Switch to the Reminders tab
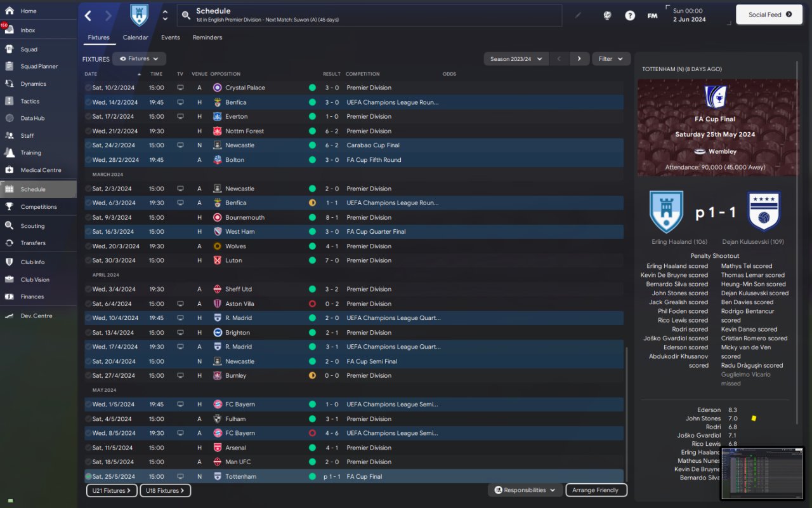 (207, 37)
